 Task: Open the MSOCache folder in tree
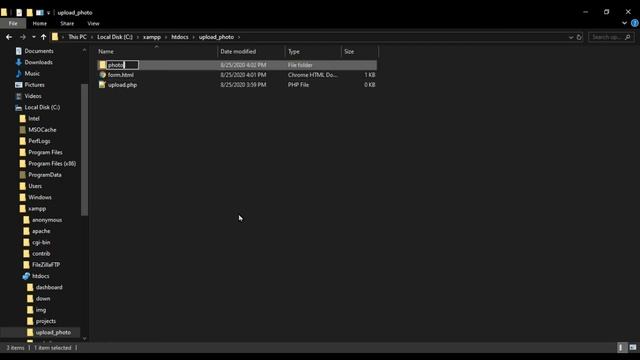tap(42, 130)
